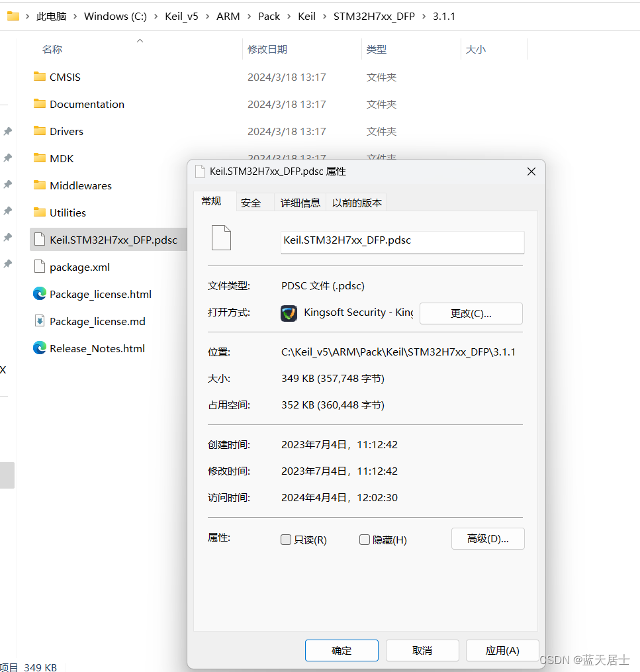This screenshot has height=672, width=640.
Task: Click the 确定 button
Action: pyautogui.click(x=342, y=651)
